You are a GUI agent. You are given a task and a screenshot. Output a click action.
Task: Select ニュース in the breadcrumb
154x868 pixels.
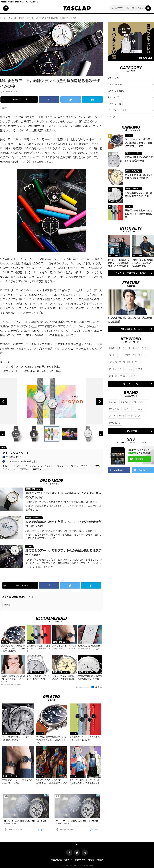point(12,18)
